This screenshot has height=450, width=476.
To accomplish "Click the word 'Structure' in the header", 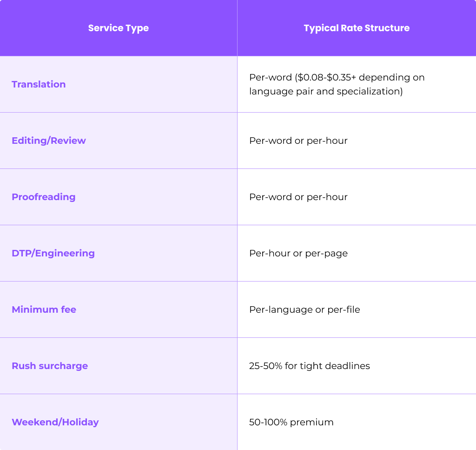I will (x=387, y=28).
